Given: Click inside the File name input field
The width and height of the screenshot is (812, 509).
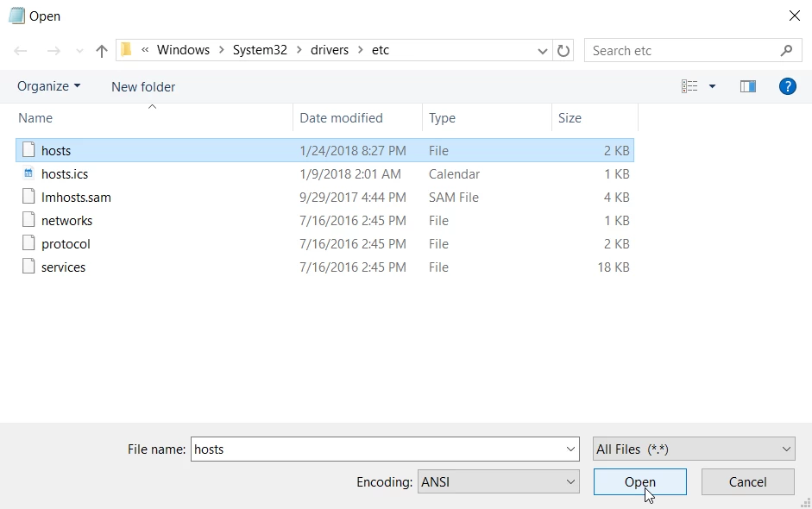Looking at the screenshot, I should pyautogui.click(x=380, y=449).
